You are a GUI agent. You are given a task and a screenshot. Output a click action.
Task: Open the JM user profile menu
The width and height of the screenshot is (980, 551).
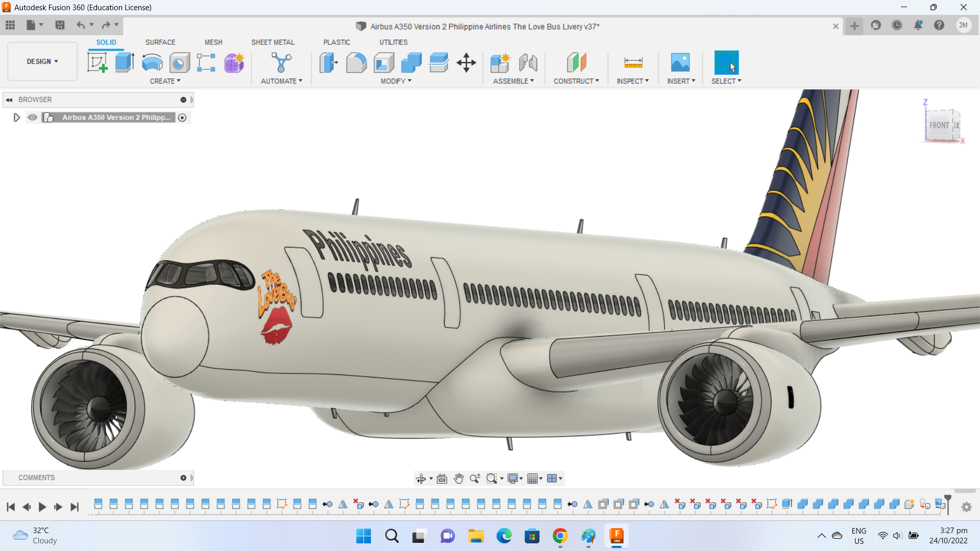(x=963, y=25)
